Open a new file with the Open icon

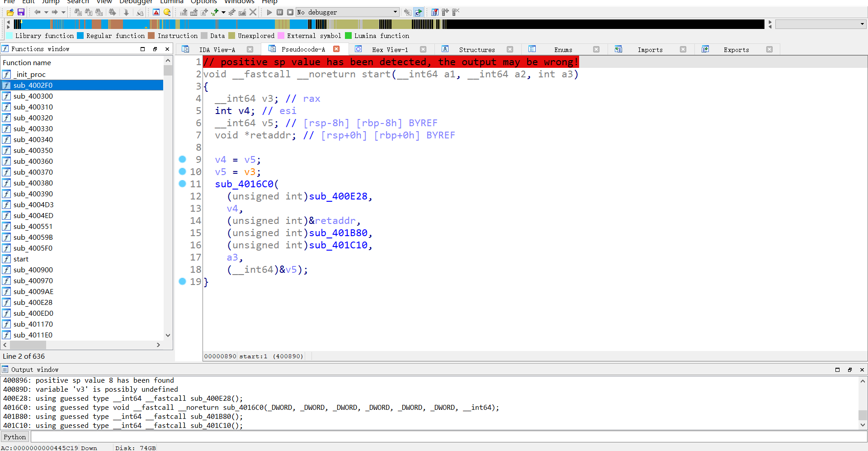click(10, 12)
